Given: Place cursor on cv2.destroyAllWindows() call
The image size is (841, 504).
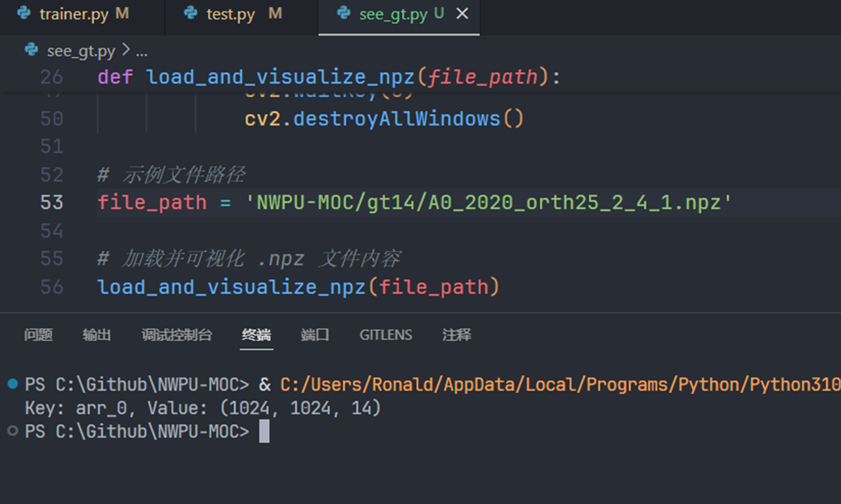Looking at the screenshot, I should [x=385, y=119].
